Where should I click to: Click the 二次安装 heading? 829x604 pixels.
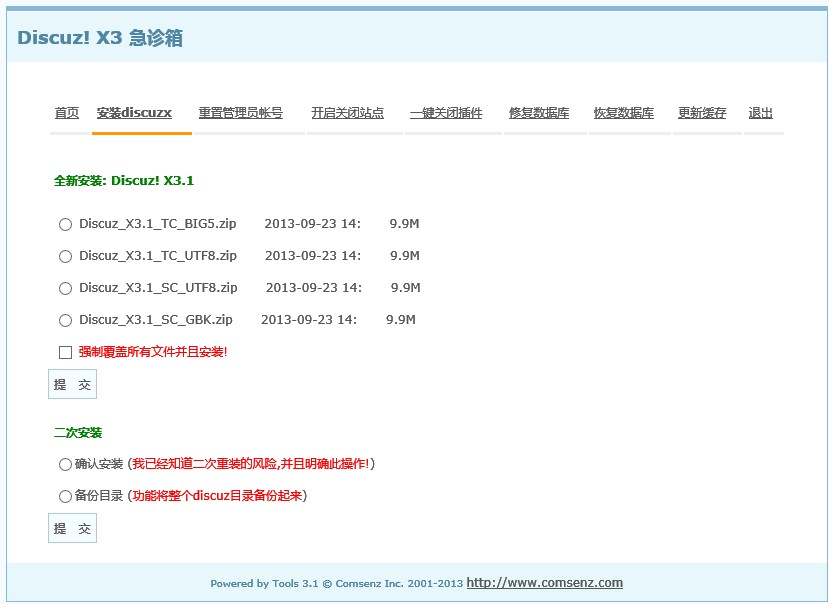[x=78, y=433]
